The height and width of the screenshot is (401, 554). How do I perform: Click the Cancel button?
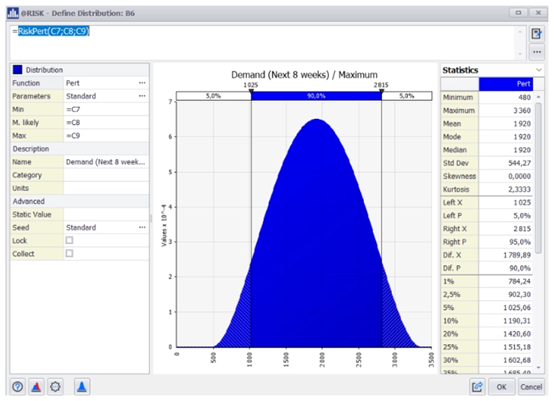[x=531, y=387]
